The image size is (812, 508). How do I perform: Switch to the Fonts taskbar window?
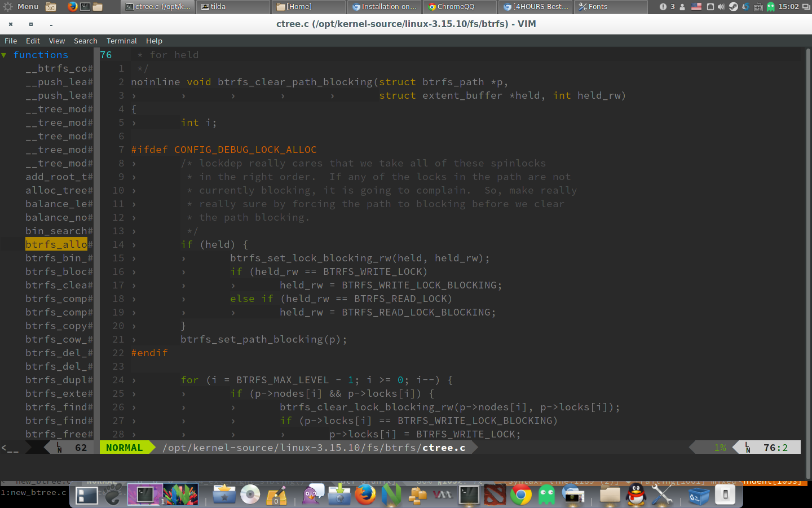coord(611,7)
